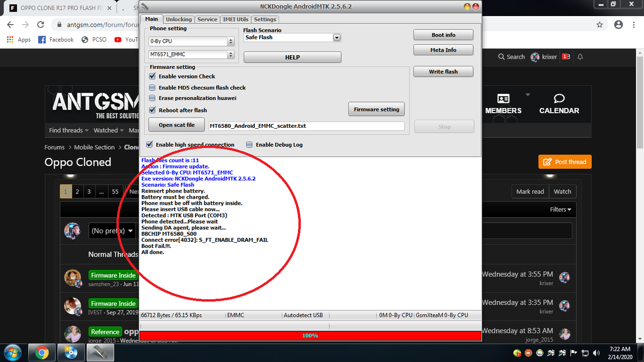Bookmark this page with the star icon
The width and height of the screenshot is (644, 362).
click(600, 25)
